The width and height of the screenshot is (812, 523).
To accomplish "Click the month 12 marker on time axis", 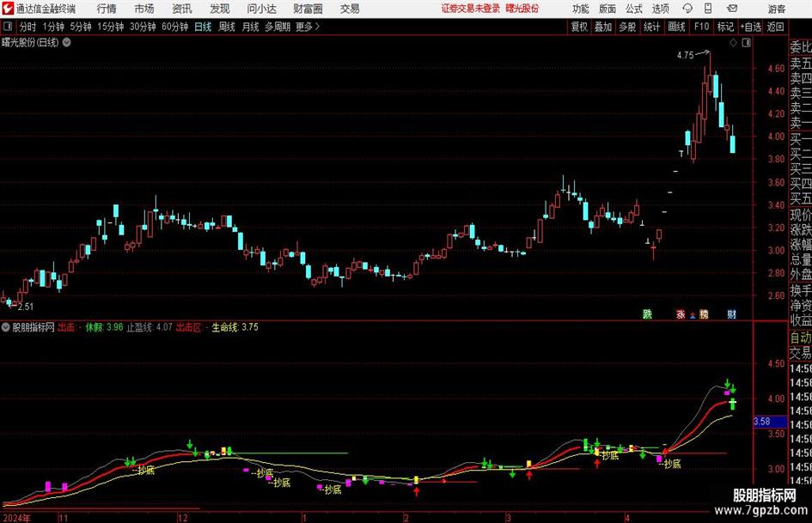I will click(183, 518).
